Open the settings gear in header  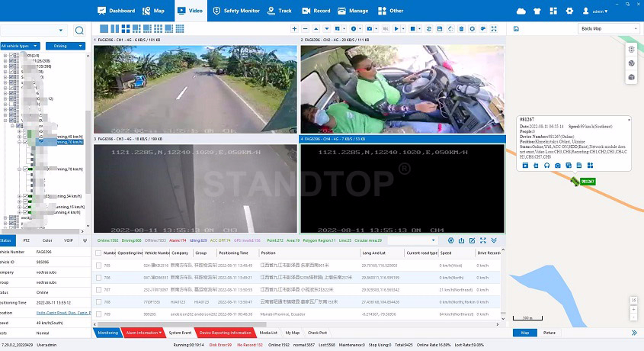570,11
